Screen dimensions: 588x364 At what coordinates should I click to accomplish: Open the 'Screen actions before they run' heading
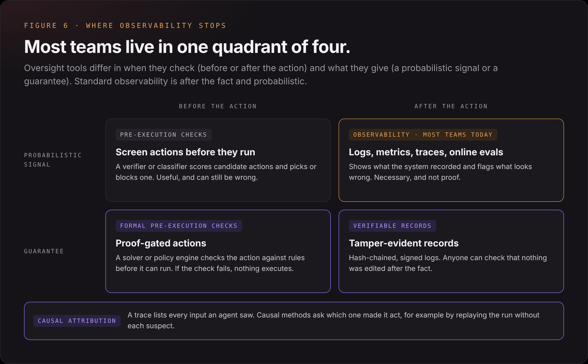(x=185, y=152)
